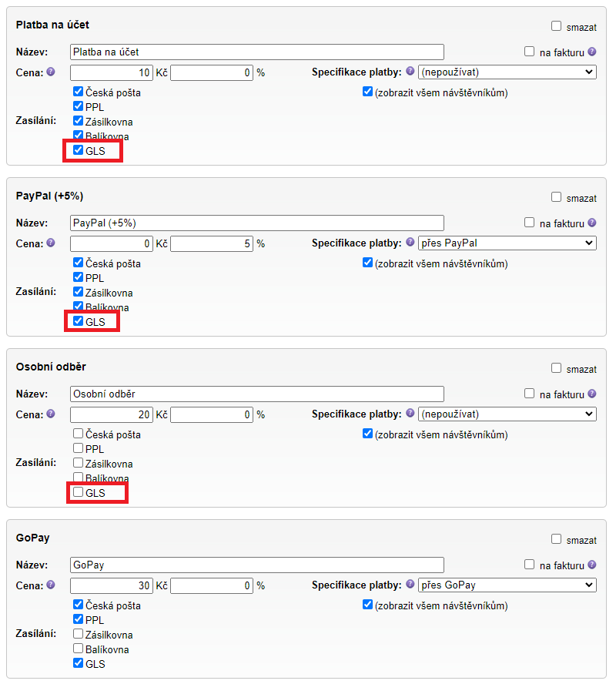Click 'na fakturu' help icon in GoPay section
Viewport: 616px width, 684px height.
click(x=592, y=565)
